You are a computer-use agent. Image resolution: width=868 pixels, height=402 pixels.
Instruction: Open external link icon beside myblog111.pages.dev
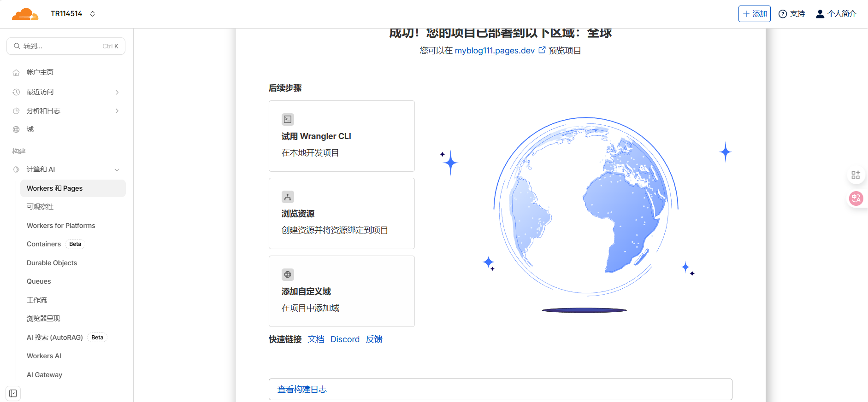point(542,50)
